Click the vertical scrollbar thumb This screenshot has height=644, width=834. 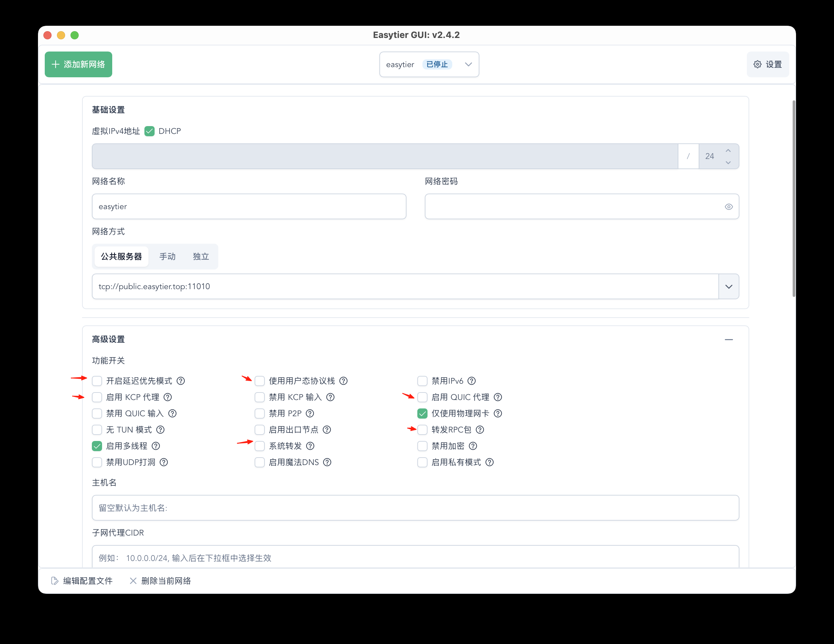(x=794, y=199)
